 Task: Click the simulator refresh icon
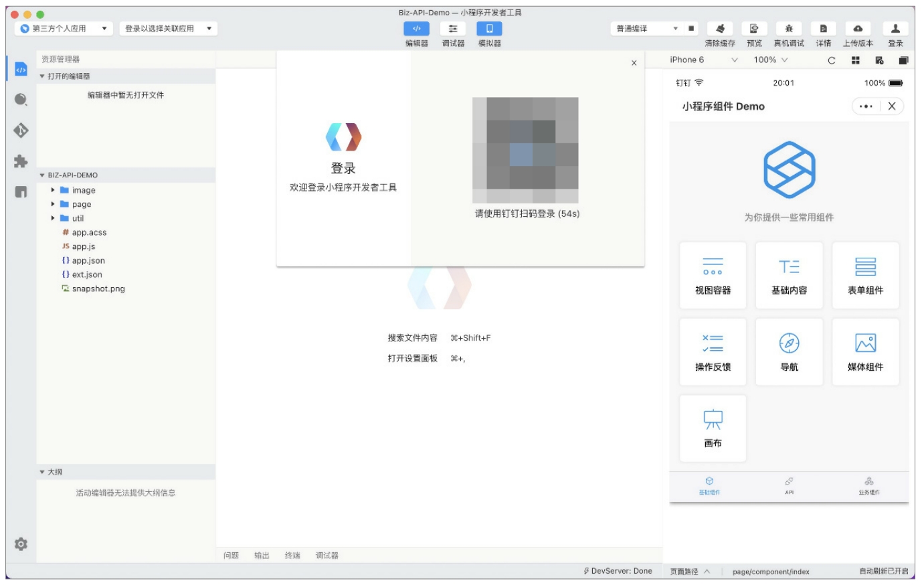(832, 60)
